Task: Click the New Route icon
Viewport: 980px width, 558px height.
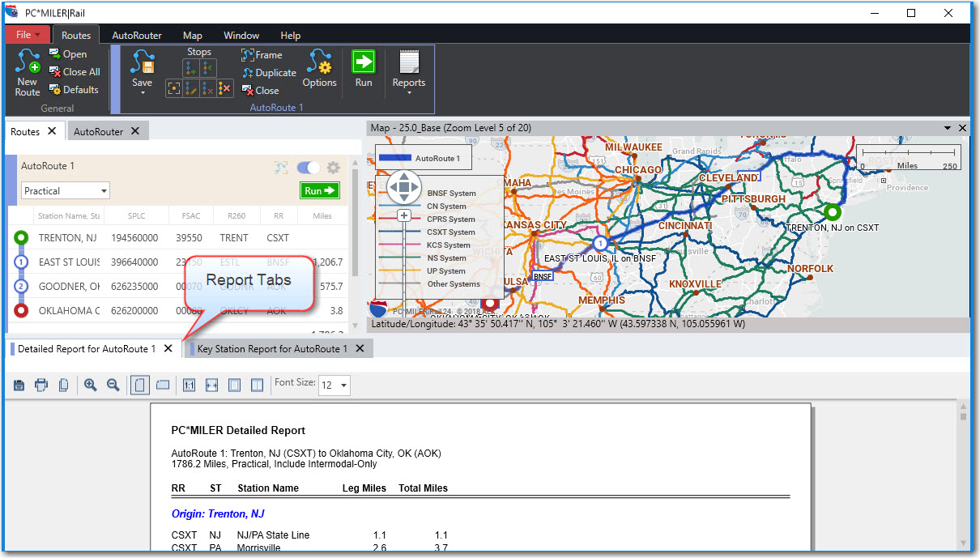Action: (x=28, y=63)
